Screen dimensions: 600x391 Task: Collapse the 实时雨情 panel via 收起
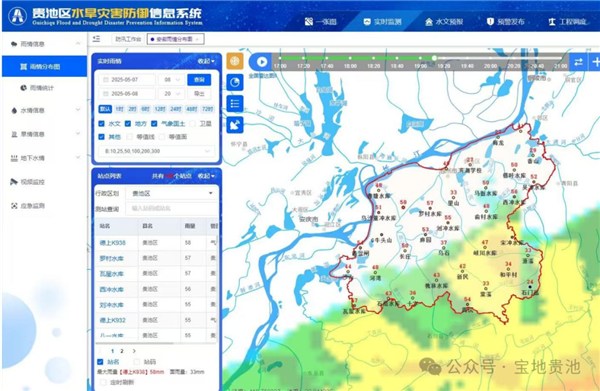pos(206,61)
